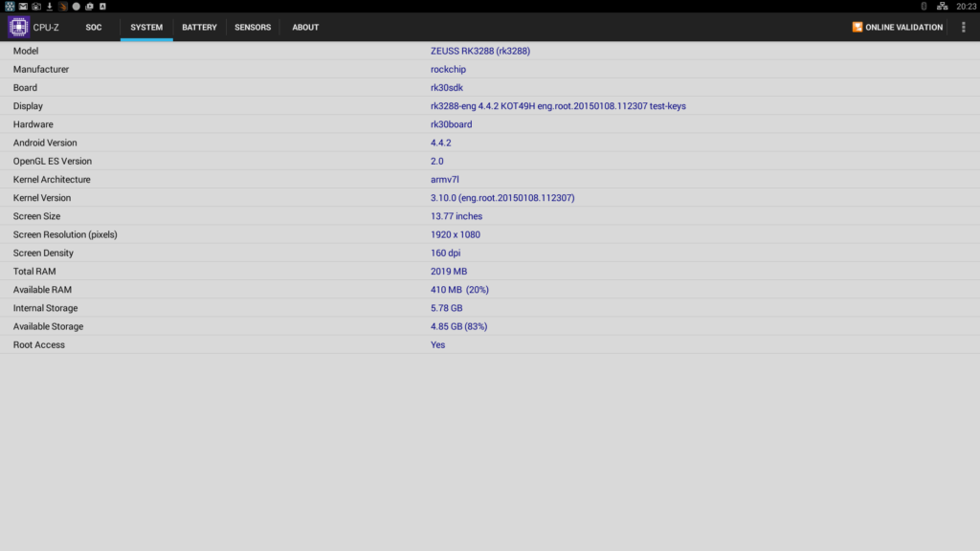Switch to the SOC tab
Viewport: 980px width, 551px height.
click(x=94, y=28)
